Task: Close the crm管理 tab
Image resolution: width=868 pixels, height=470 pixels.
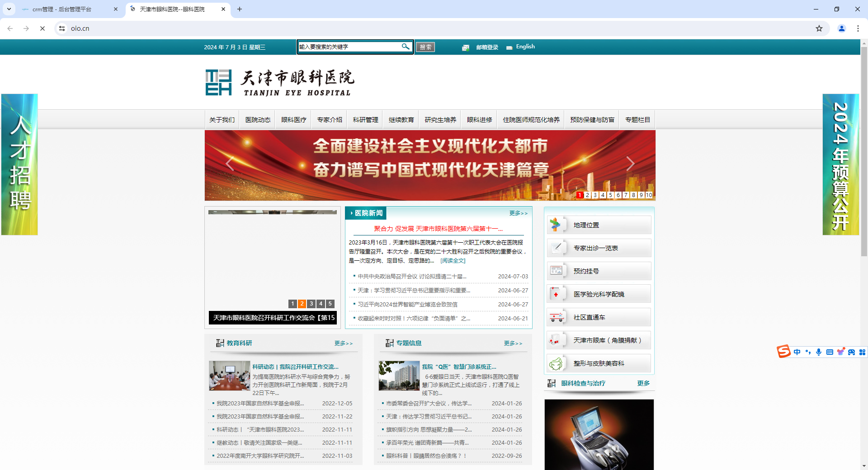Action: (x=116, y=9)
